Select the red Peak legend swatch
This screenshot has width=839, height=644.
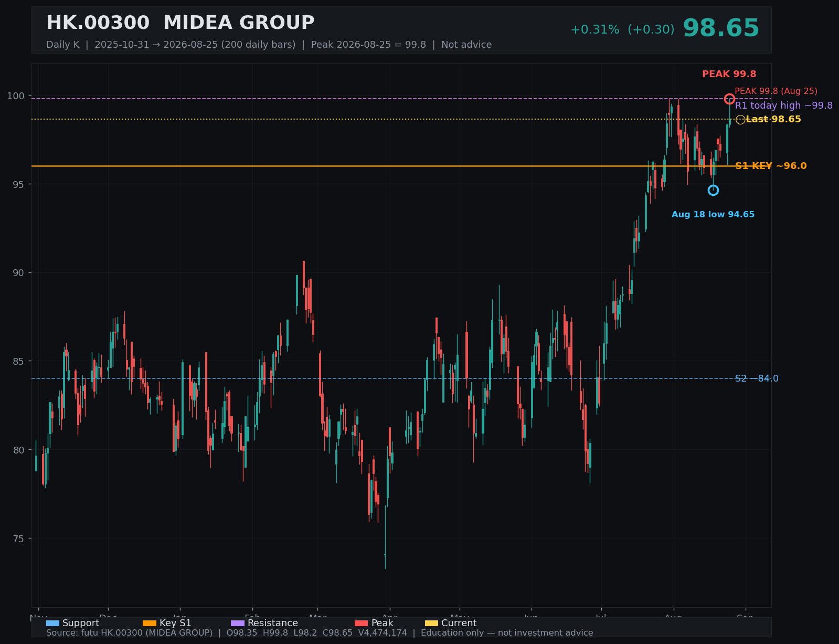tap(362, 623)
